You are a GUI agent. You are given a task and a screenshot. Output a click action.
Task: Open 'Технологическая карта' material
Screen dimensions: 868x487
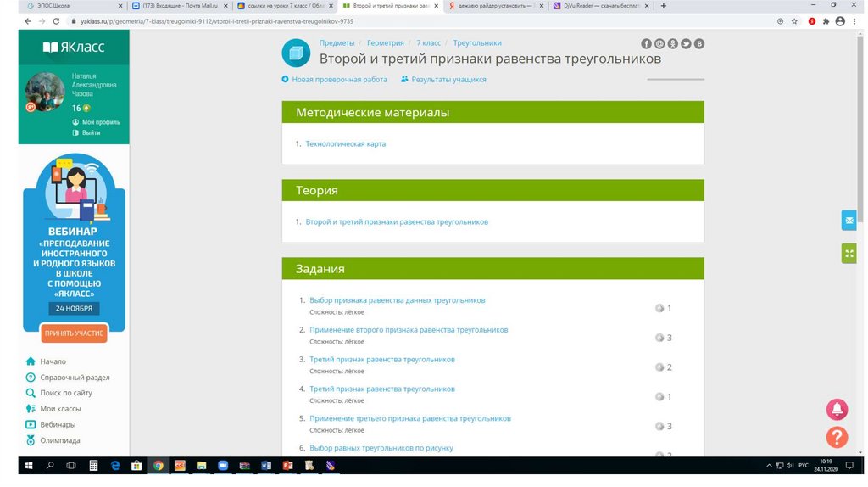pyautogui.click(x=346, y=143)
